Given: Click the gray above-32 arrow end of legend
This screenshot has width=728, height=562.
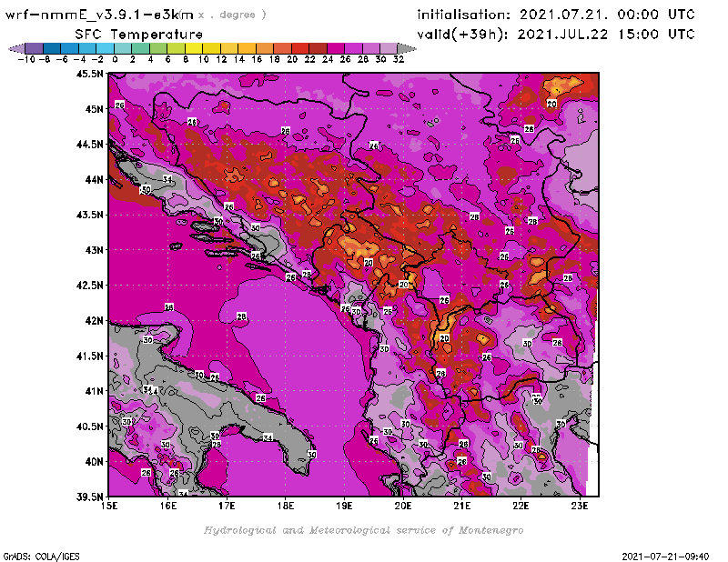Looking at the screenshot, I should 407,49.
